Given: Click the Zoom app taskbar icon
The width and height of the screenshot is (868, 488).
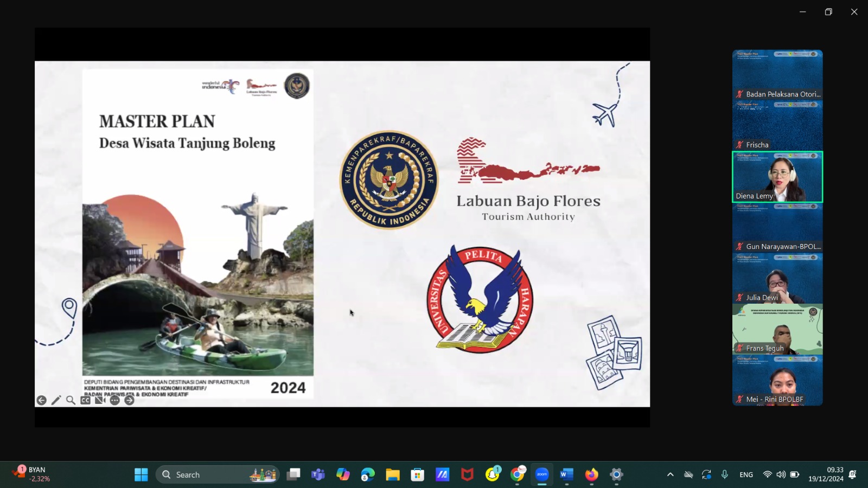Looking at the screenshot, I should click(542, 474).
